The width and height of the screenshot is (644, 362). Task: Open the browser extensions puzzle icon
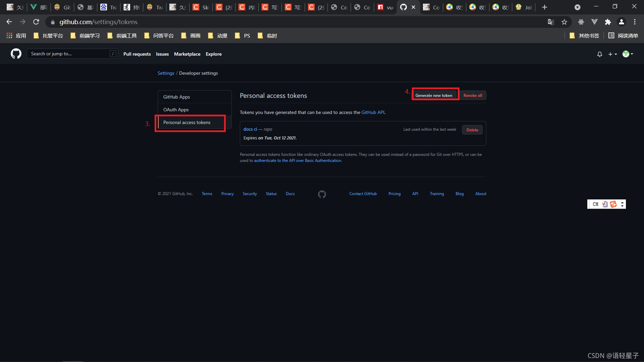(608, 22)
